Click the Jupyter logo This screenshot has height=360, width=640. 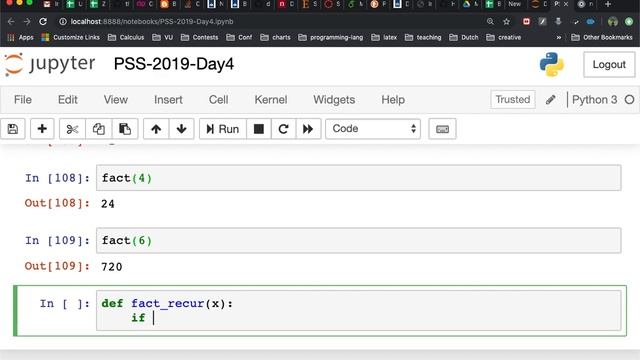pyautogui.click(x=50, y=64)
